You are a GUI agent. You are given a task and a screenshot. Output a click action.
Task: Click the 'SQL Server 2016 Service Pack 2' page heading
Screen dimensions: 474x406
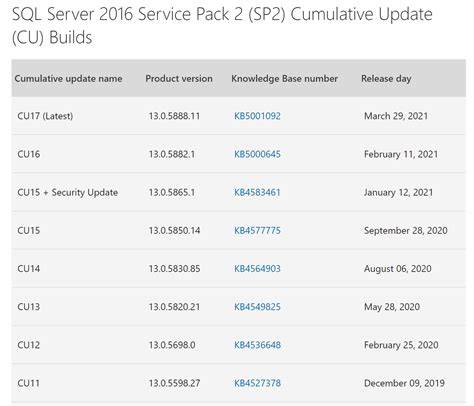222,25
